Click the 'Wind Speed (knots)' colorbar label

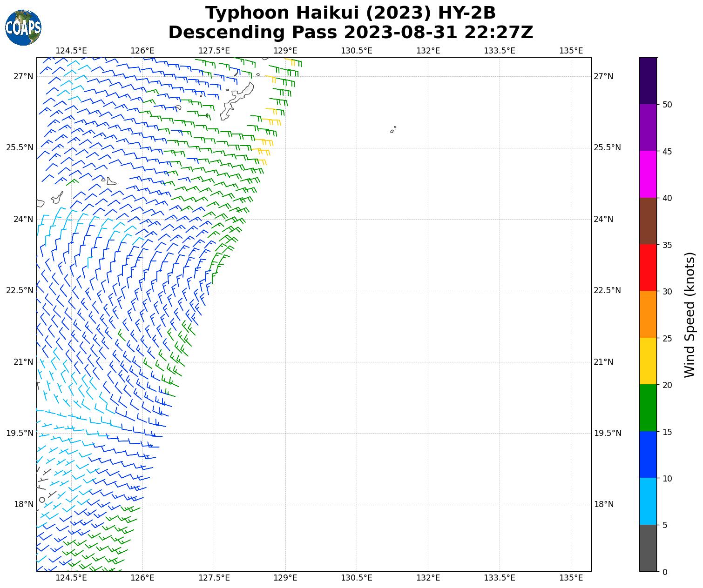[x=689, y=314]
